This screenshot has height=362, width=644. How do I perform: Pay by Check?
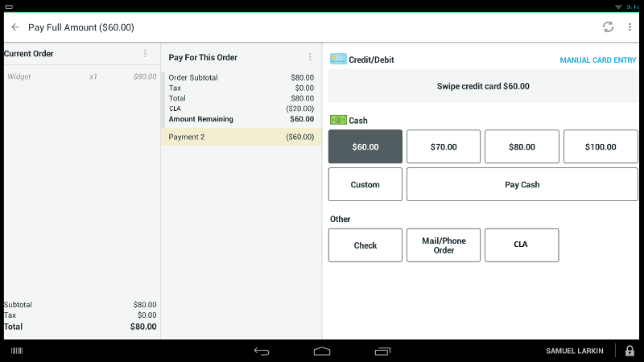click(365, 245)
